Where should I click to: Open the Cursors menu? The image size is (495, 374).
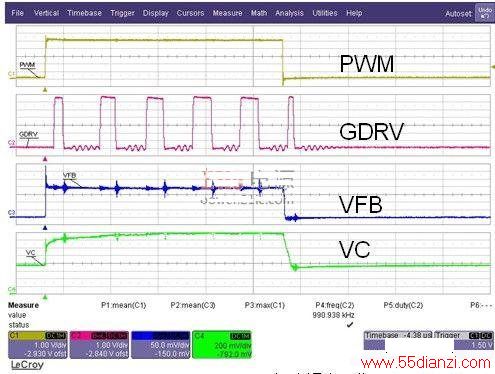click(x=190, y=13)
